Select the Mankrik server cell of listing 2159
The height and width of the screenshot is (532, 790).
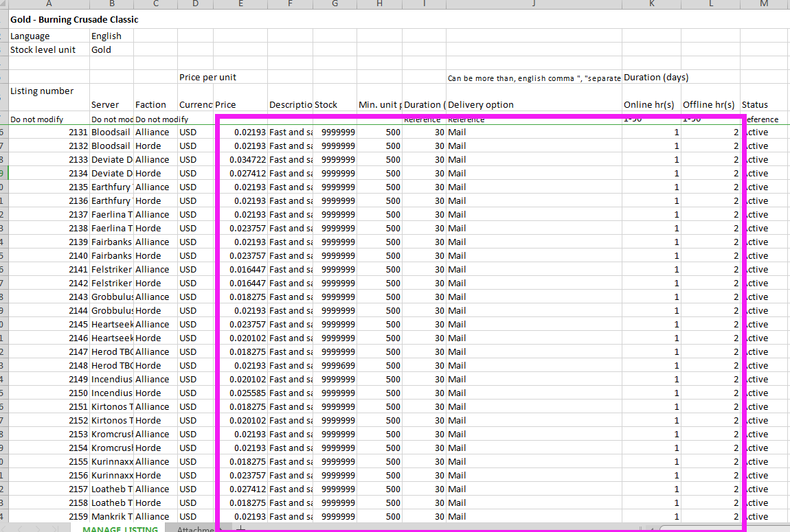click(x=111, y=516)
